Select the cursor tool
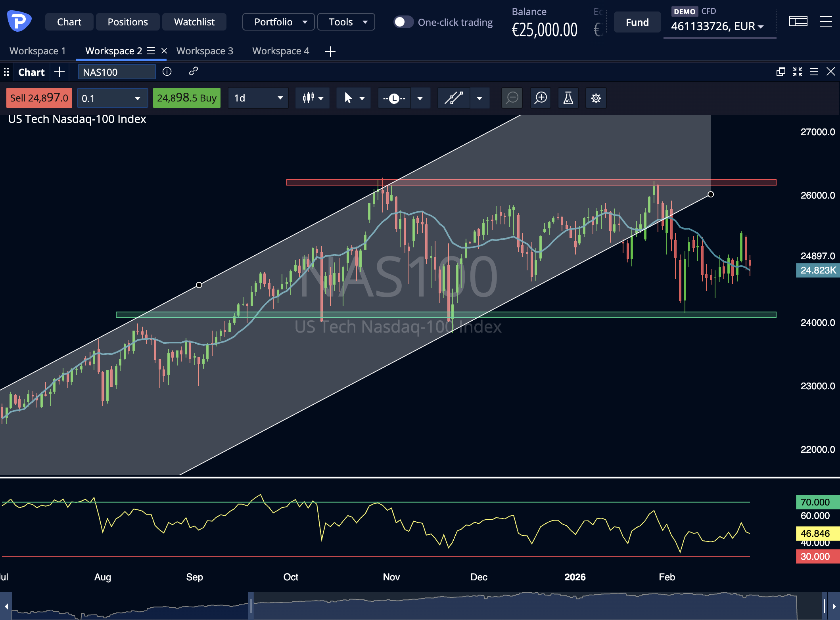 [x=353, y=98]
